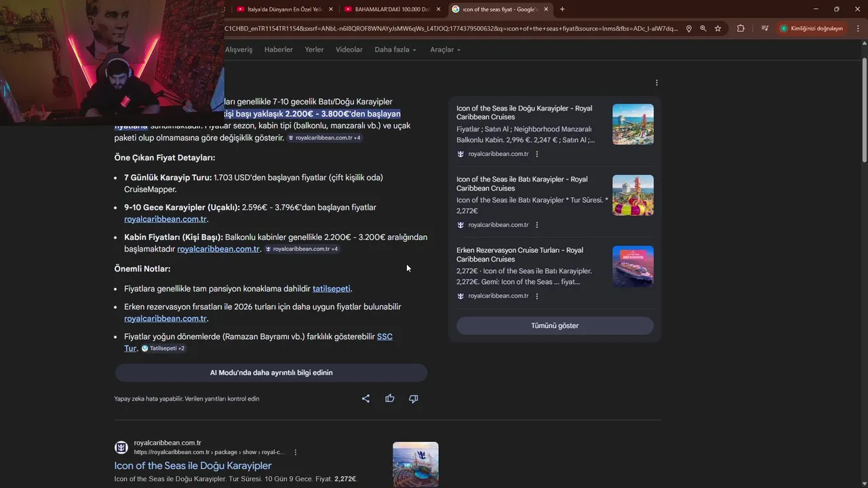The height and width of the screenshot is (488, 868).
Task: Click the royalcaribbean.com.tr result site icon
Action: (121, 447)
